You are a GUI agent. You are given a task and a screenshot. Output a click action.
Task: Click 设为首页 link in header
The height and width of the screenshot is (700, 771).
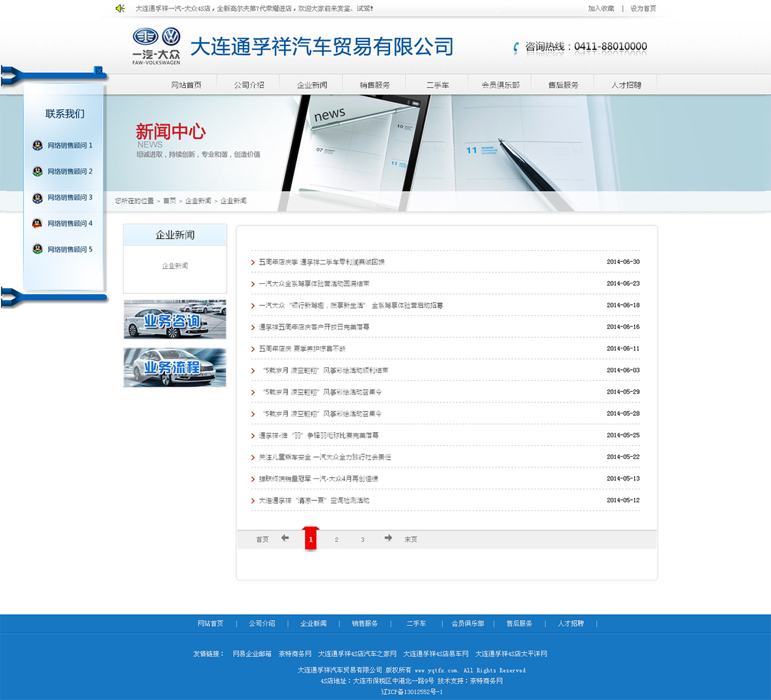[643, 8]
